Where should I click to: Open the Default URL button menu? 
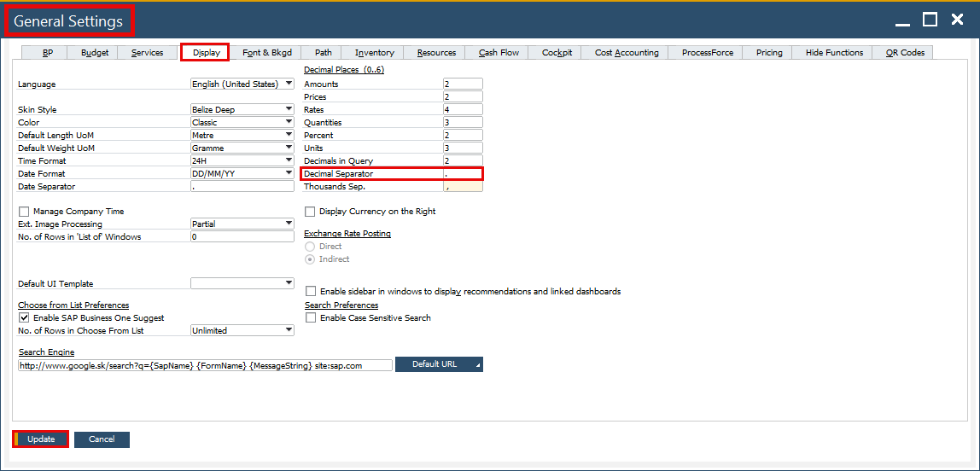(x=439, y=364)
